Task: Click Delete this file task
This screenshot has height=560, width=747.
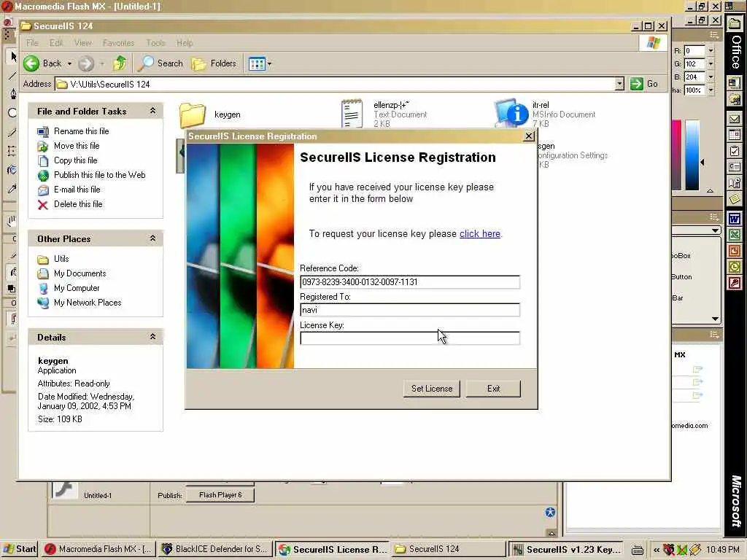Action: coord(77,204)
